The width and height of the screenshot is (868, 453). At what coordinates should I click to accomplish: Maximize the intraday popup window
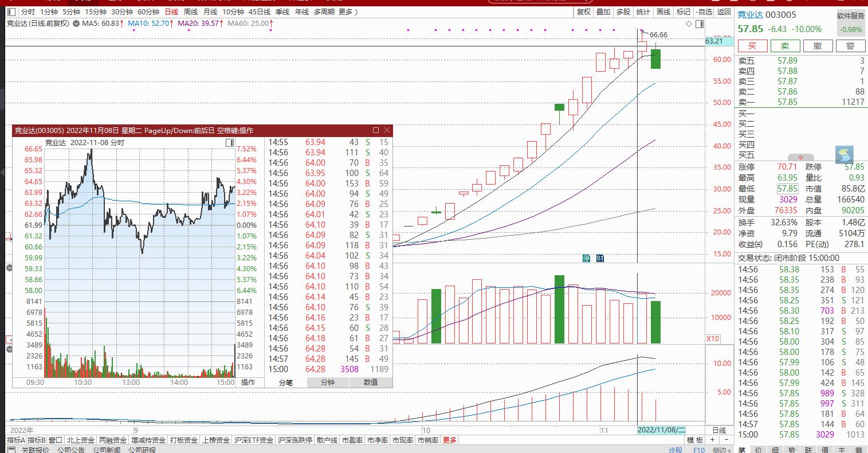[376, 130]
